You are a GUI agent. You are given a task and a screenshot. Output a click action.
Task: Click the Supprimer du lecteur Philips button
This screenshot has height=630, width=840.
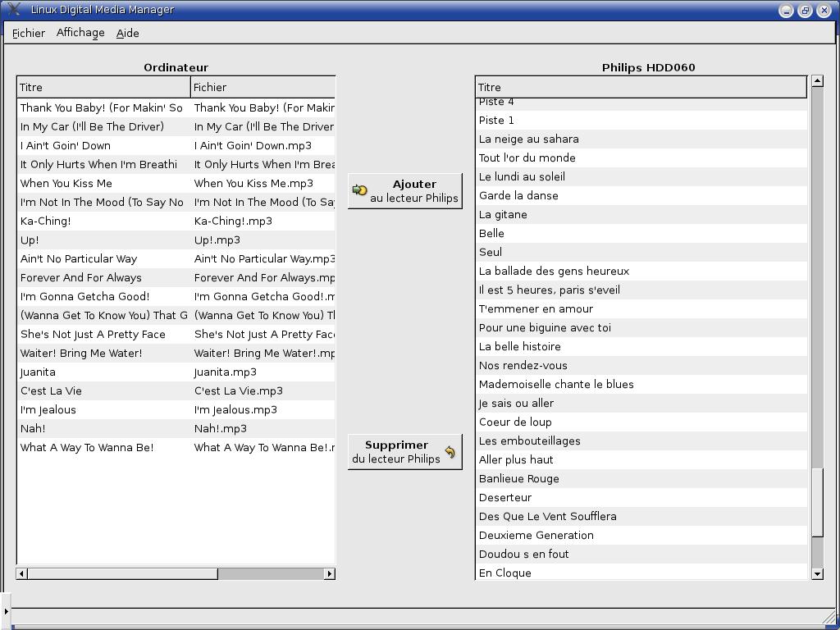click(x=405, y=452)
